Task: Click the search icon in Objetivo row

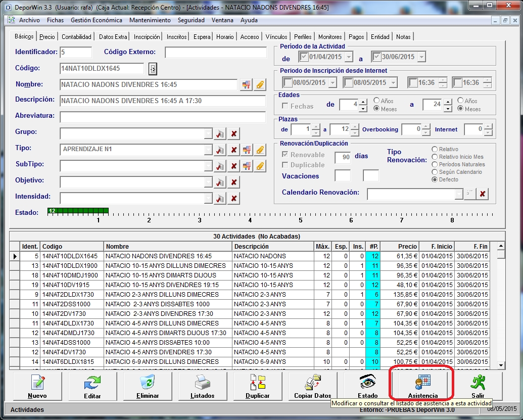Action: click(220, 182)
